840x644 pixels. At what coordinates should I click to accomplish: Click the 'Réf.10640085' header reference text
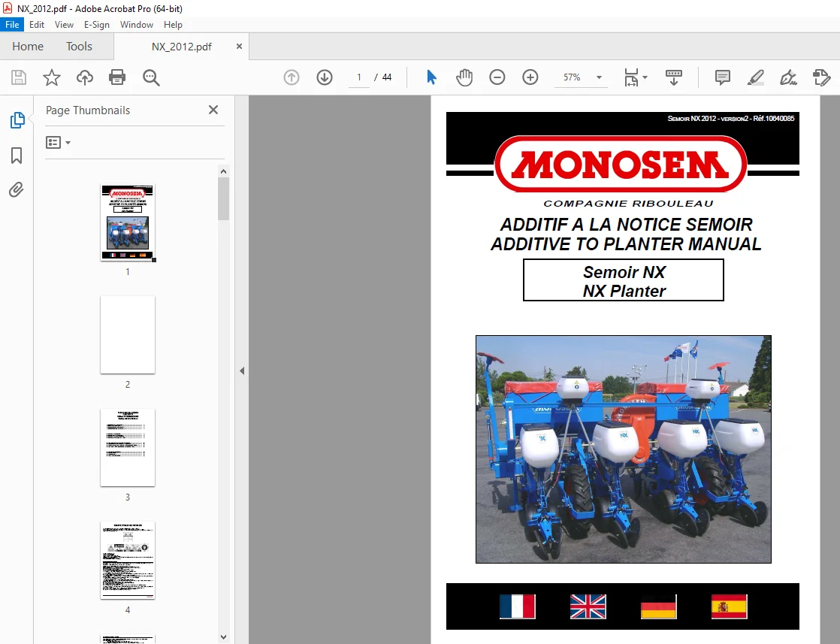point(774,119)
